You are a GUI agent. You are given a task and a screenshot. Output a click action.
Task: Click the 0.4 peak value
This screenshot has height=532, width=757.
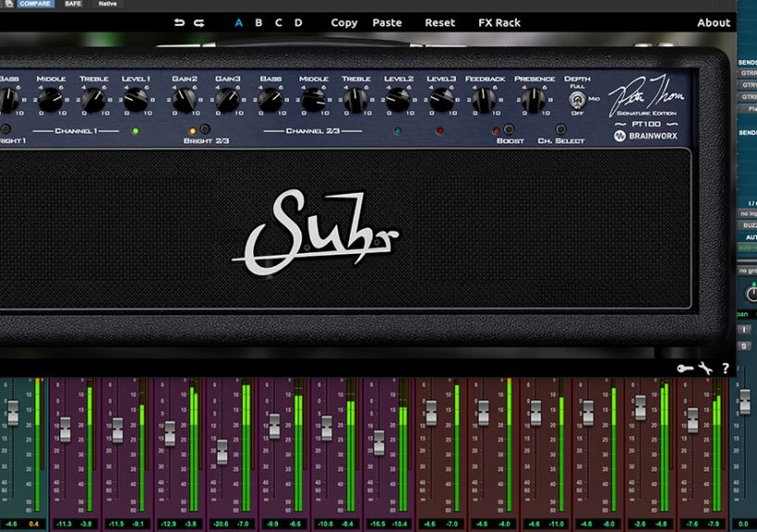(33, 524)
